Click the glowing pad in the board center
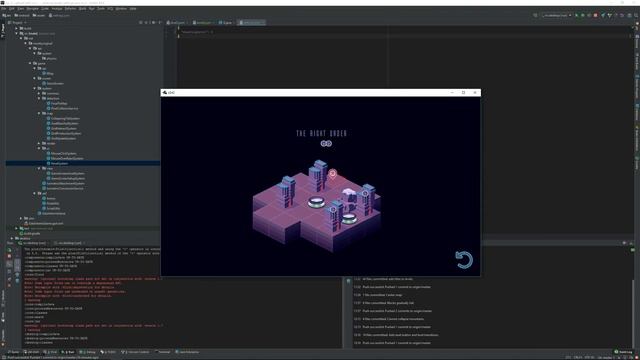Screen dimensions: 640x360 (316, 202)
